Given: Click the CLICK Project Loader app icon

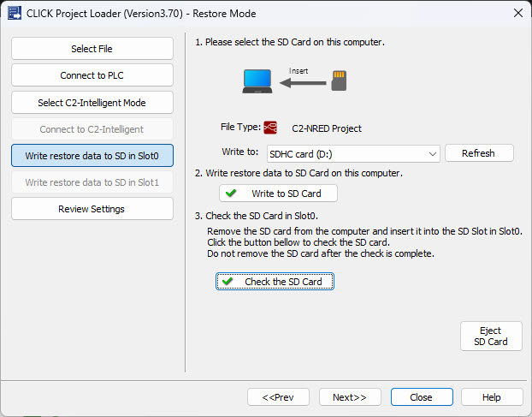Looking at the screenshot, I should coord(15,13).
